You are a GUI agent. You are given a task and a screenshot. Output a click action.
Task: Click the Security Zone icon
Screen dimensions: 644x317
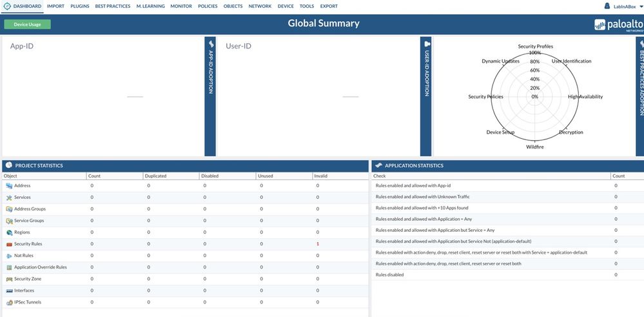coord(9,279)
